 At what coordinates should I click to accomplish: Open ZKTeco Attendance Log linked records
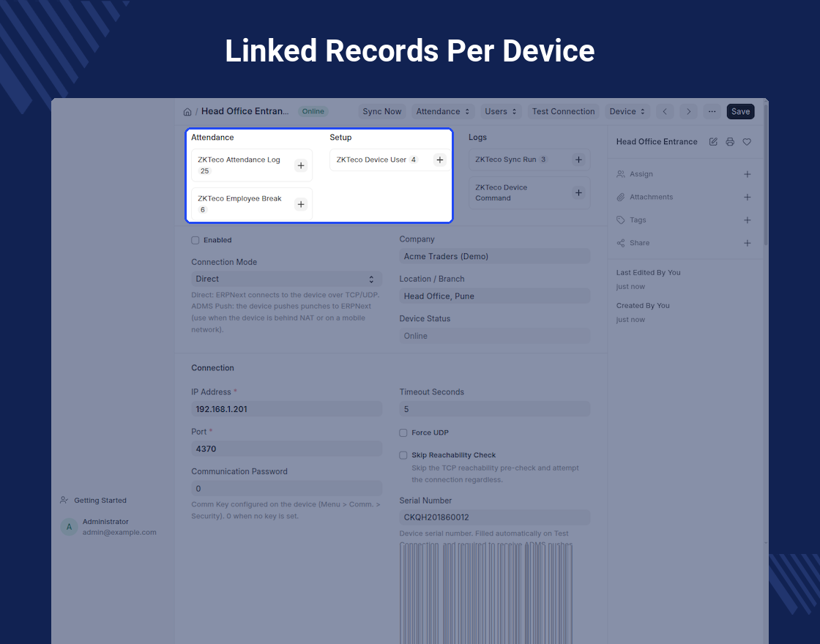[x=239, y=160]
